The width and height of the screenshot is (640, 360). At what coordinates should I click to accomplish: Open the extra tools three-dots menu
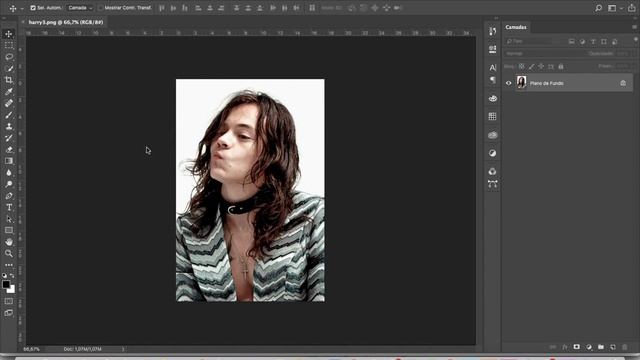(9, 265)
